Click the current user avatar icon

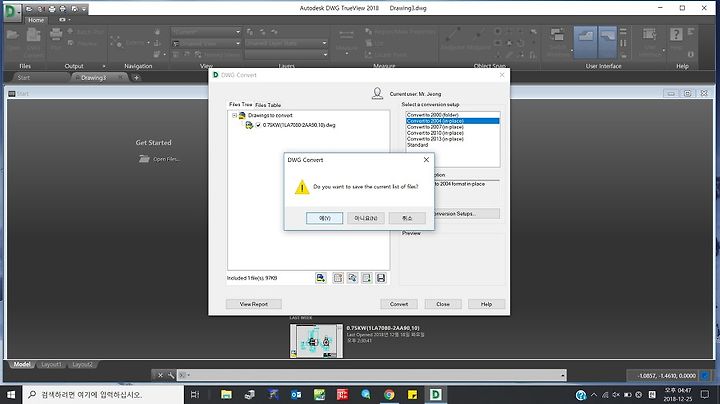[x=377, y=94]
